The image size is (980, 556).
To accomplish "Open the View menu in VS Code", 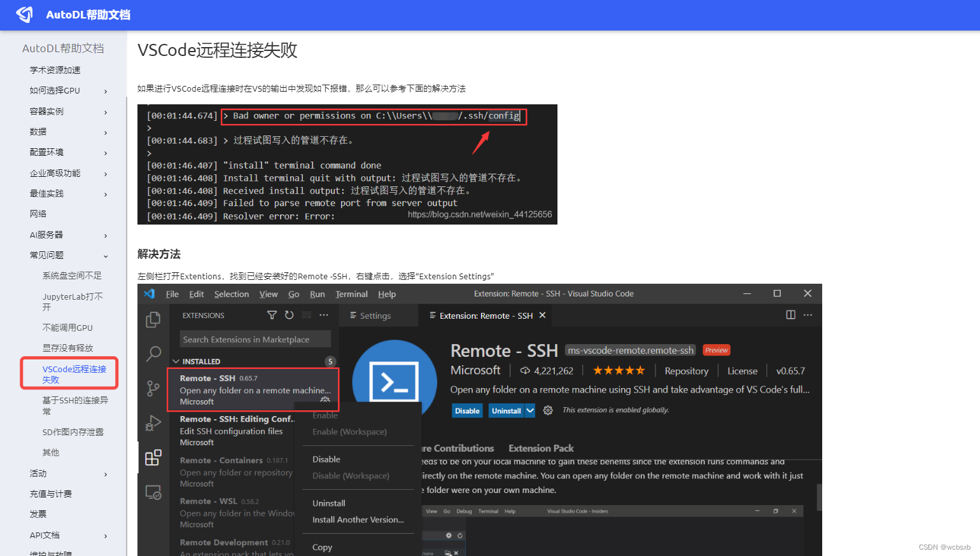I will [x=269, y=294].
